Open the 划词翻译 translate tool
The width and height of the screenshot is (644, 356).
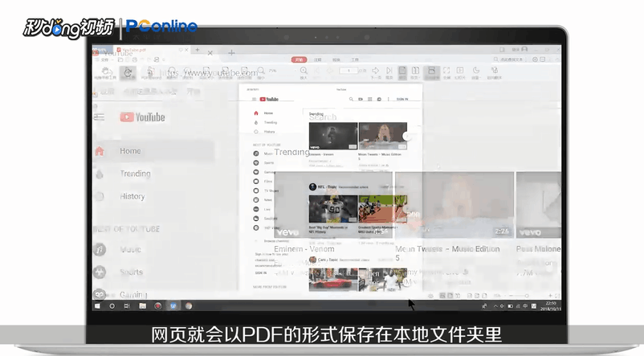pyautogui.click(x=494, y=73)
